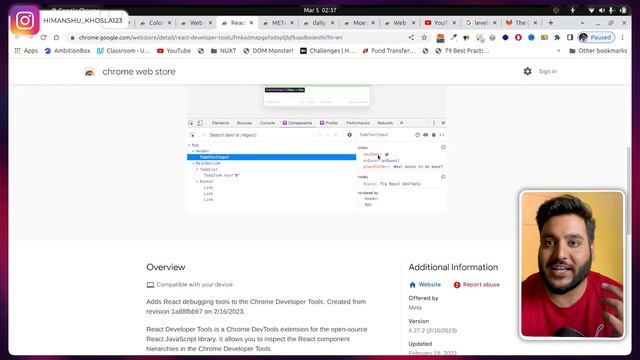The image size is (640, 360).
Task: Switch to the level Google tab
Action: [481, 23]
